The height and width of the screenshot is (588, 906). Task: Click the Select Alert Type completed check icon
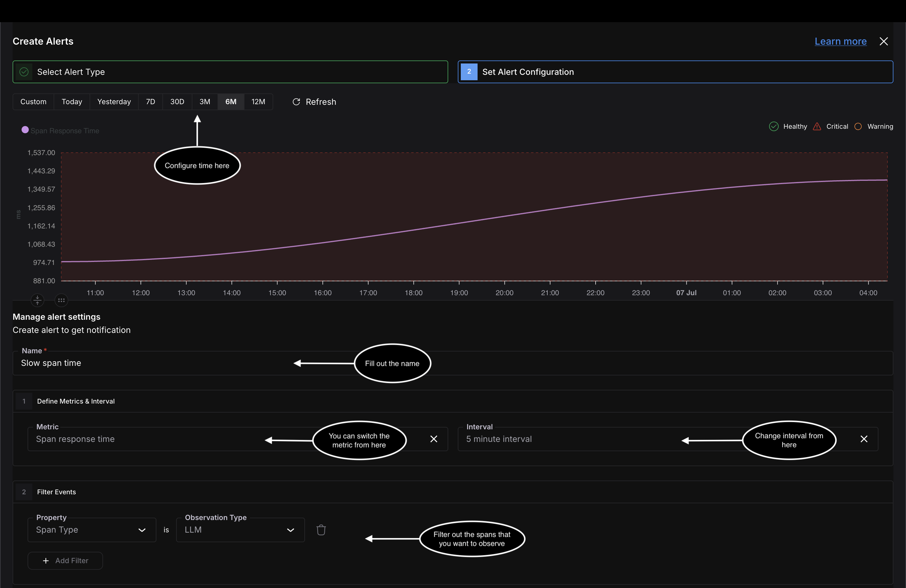(x=24, y=72)
